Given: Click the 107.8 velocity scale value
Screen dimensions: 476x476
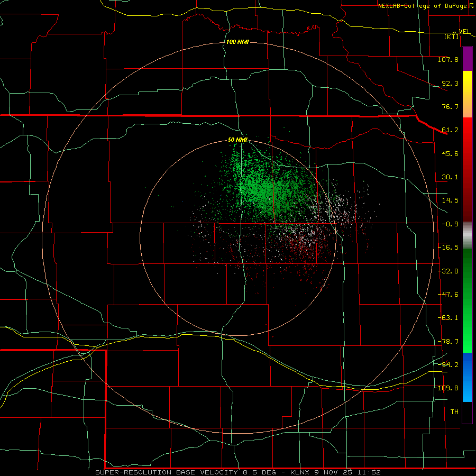Looking at the screenshot, I should pyautogui.click(x=448, y=59).
